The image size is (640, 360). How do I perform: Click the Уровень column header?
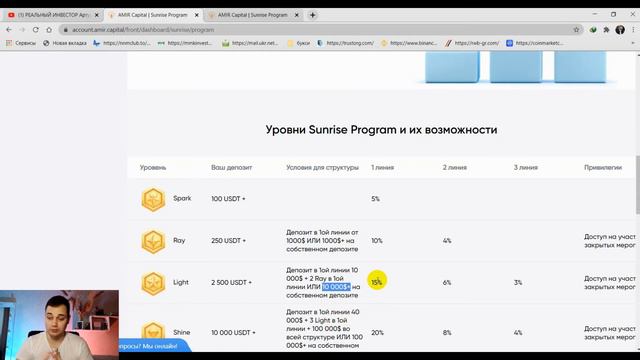(153, 167)
